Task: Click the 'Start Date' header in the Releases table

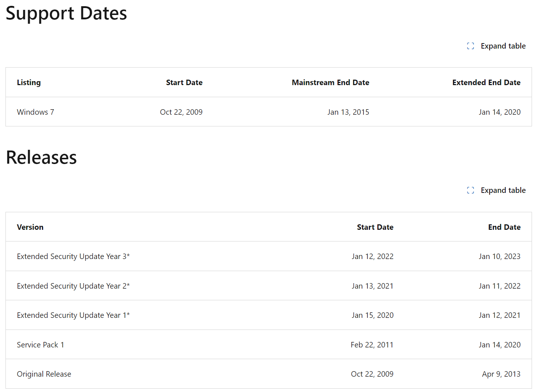Action: point(375,227)
